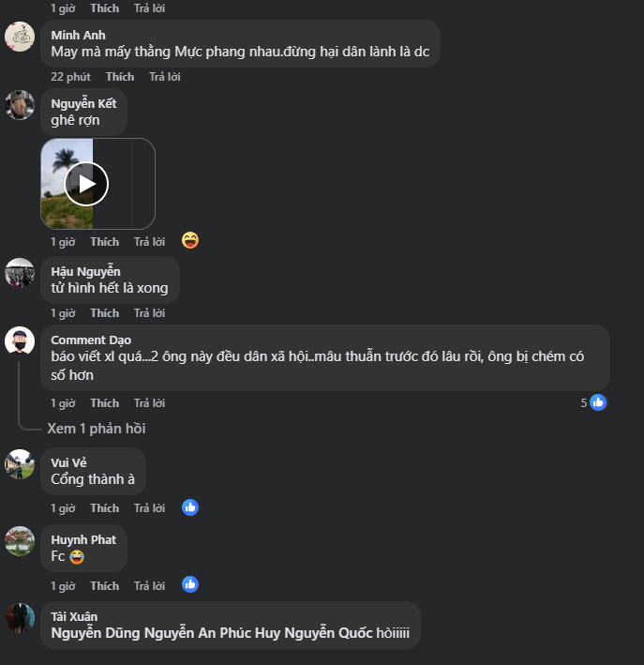This screenshot has height=665, width=644.
Task: Open Nguyễn Kết's profile avatar
Action: click(x=20, y=105)
